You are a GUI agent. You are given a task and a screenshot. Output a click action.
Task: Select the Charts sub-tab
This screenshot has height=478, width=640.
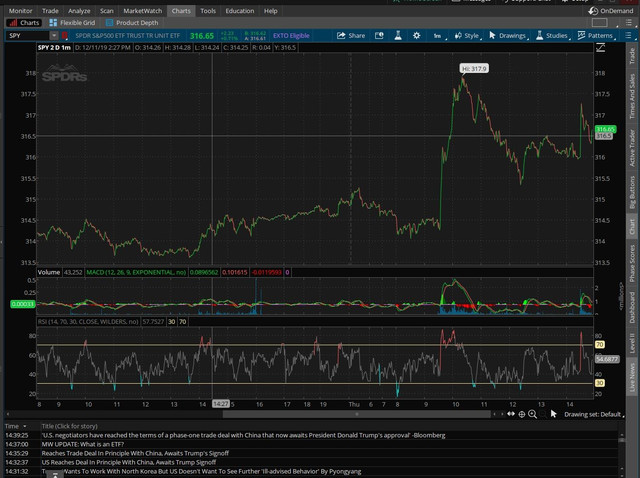pos(24,23)
